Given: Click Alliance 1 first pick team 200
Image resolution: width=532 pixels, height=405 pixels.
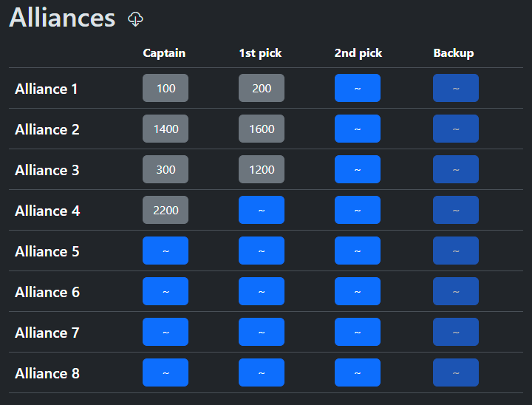Looking at the screenshot, I should [x=262, y=88].
